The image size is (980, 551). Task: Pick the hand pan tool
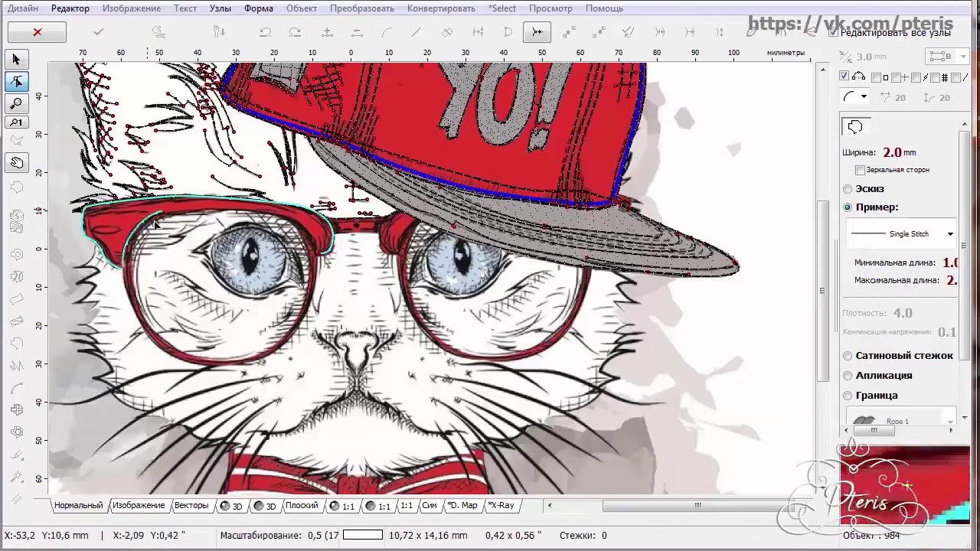pyautogui.click(x=16, y=162)
